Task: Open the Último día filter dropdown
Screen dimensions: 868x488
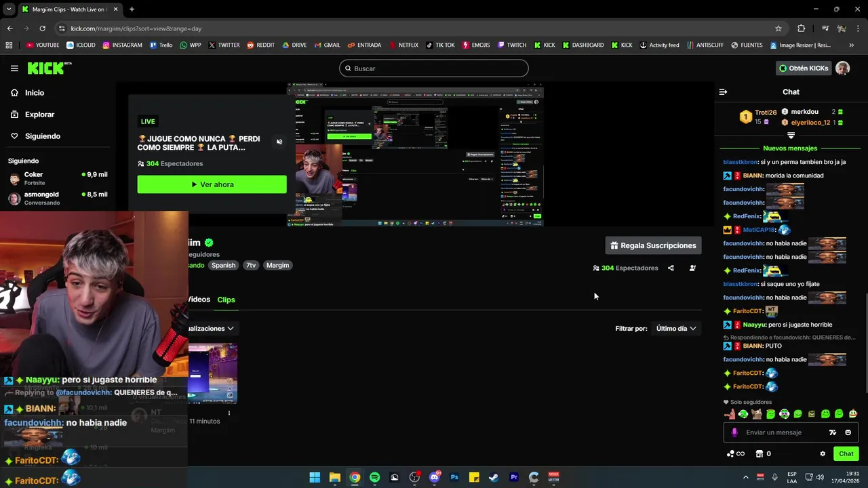Action: [676, 328]
